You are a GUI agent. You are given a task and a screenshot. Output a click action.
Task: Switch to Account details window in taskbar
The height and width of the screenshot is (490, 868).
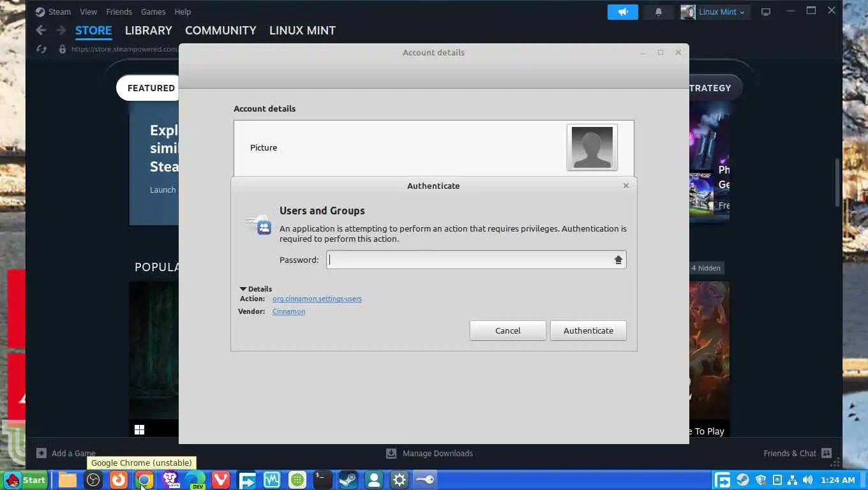coord(374,480)
